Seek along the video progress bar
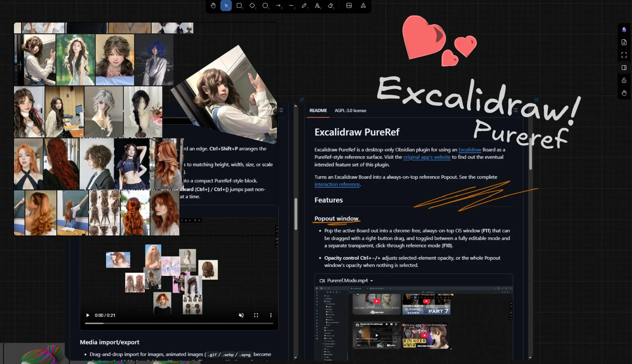The height and width of the screenshot is (364, 632). coord(179,323)
